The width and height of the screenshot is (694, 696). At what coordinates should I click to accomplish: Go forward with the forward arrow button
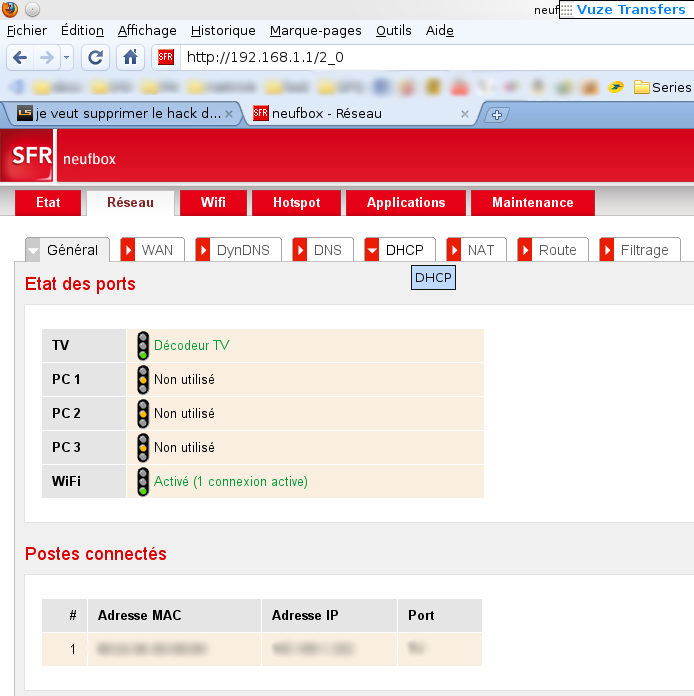point(47,57)
